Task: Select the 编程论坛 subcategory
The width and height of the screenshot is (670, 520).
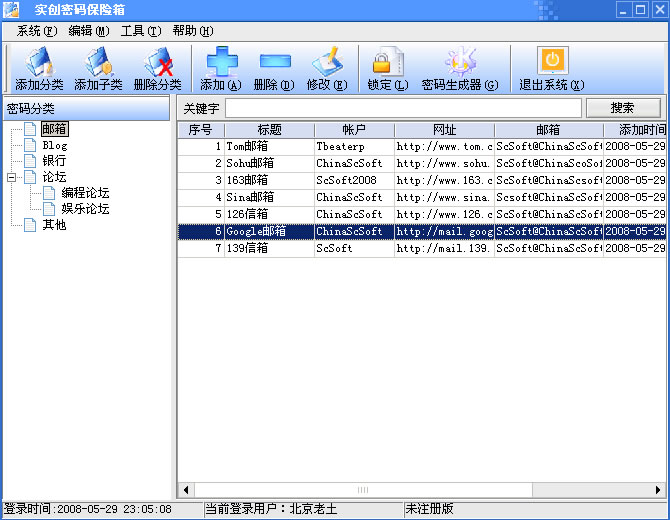Action: point(85,193)
